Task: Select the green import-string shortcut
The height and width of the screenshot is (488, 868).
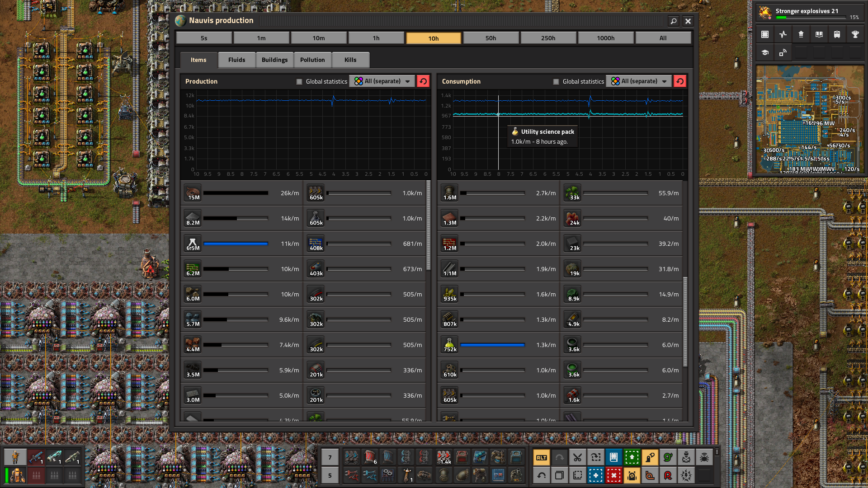Action: tap(632, 457)
